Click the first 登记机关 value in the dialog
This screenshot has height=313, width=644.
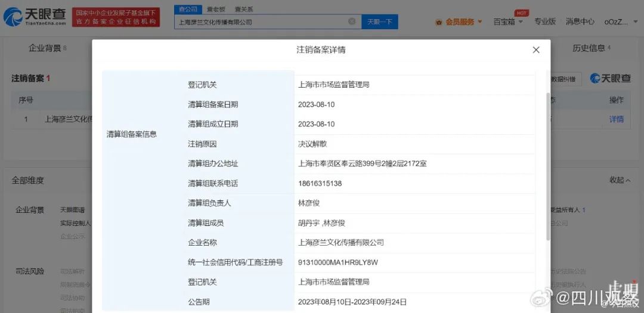(x=333, y=85)
